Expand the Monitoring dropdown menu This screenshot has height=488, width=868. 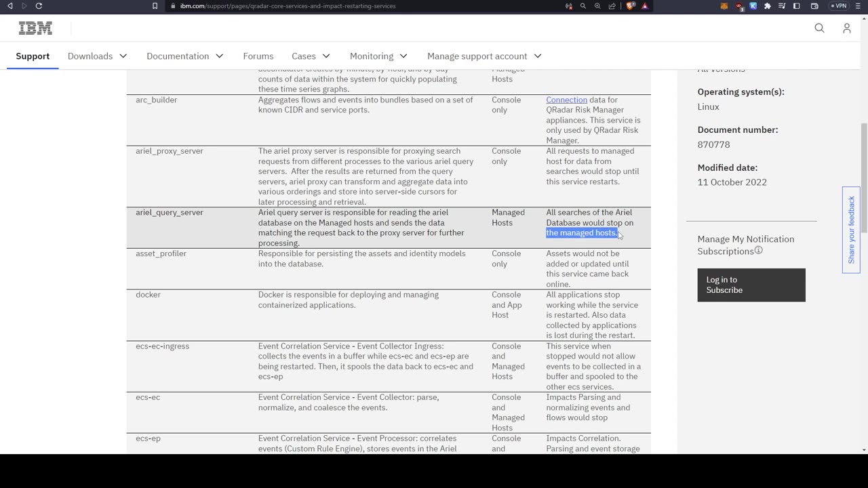coord(378,56)
